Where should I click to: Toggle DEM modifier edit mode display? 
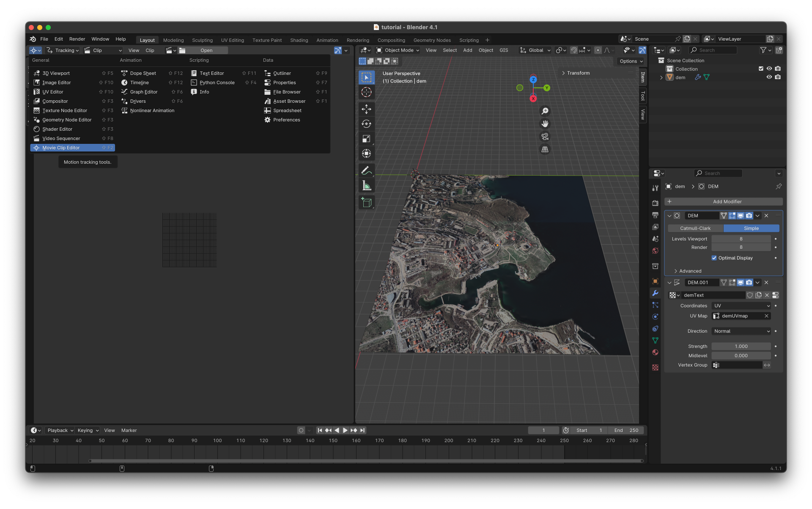pyautogui.click(x=732, y=216)
